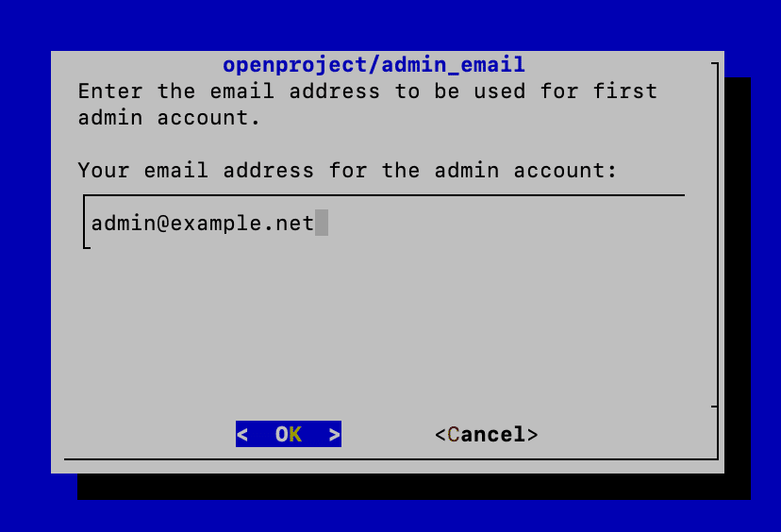Confirm the email with the OK button
This screenshot has width=781, height=532.
[289, 434]
